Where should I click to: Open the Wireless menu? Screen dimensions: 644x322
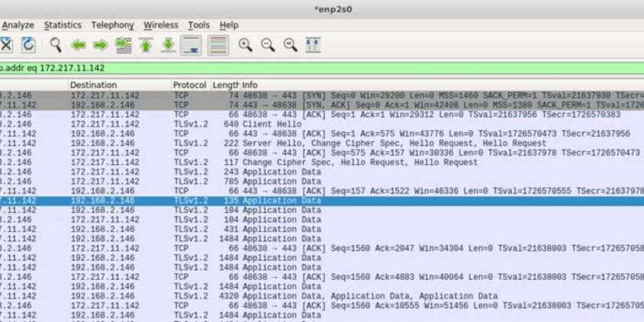tap(161, 25)
